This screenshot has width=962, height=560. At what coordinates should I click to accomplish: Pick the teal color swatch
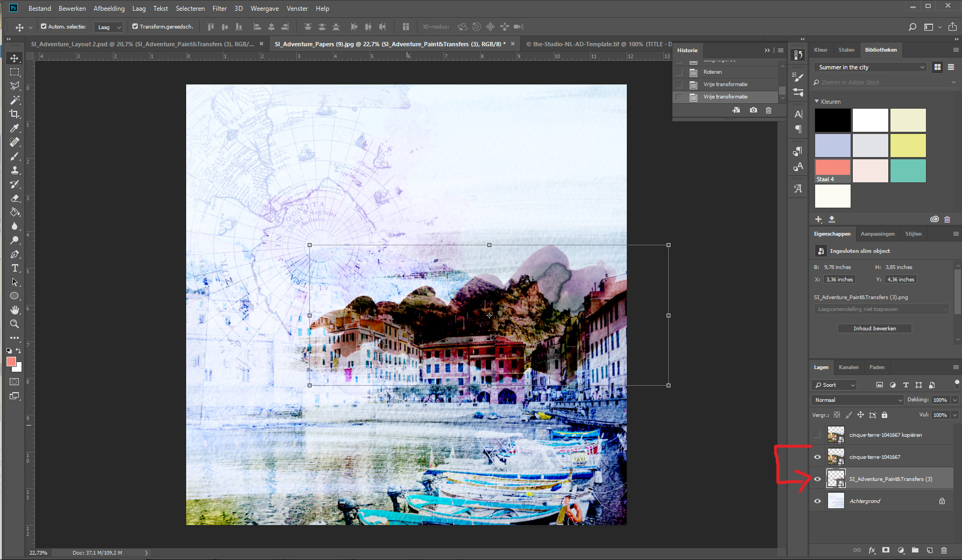coord(908,171)
